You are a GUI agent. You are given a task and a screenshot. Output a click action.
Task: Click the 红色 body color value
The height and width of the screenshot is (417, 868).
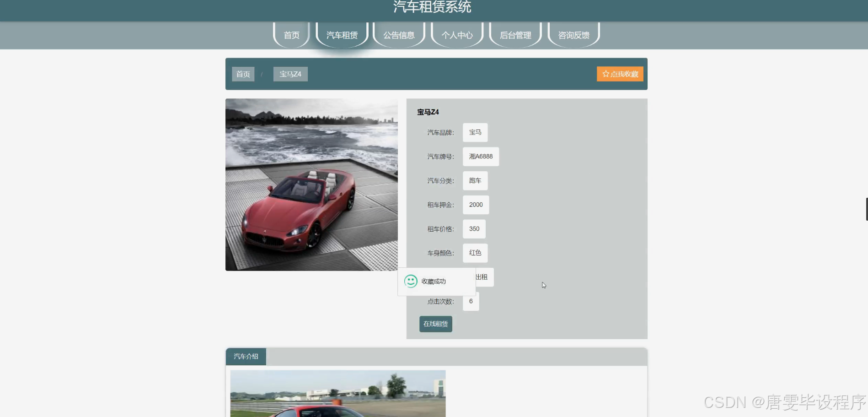coord(475,253)
